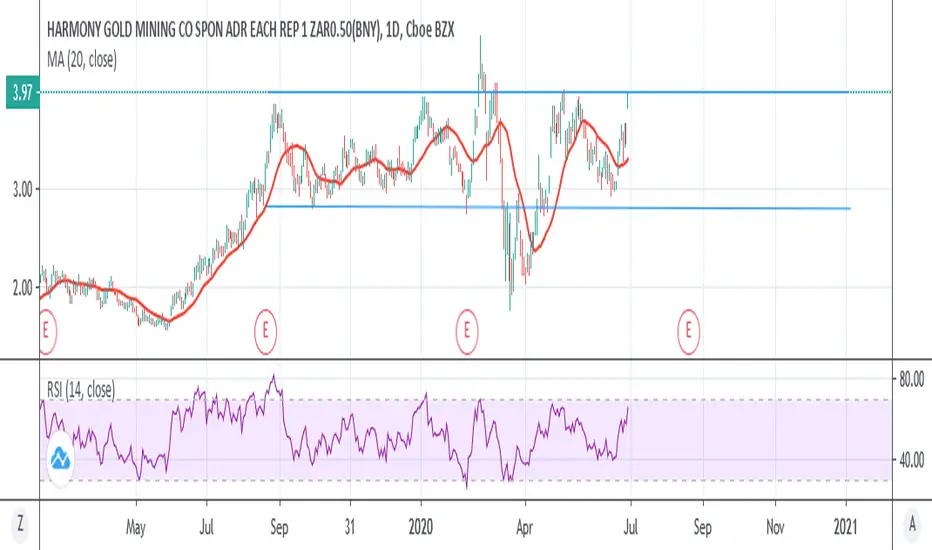Select the 3.97 price label on the axis
932x550 pixels.
click(23, 93)
